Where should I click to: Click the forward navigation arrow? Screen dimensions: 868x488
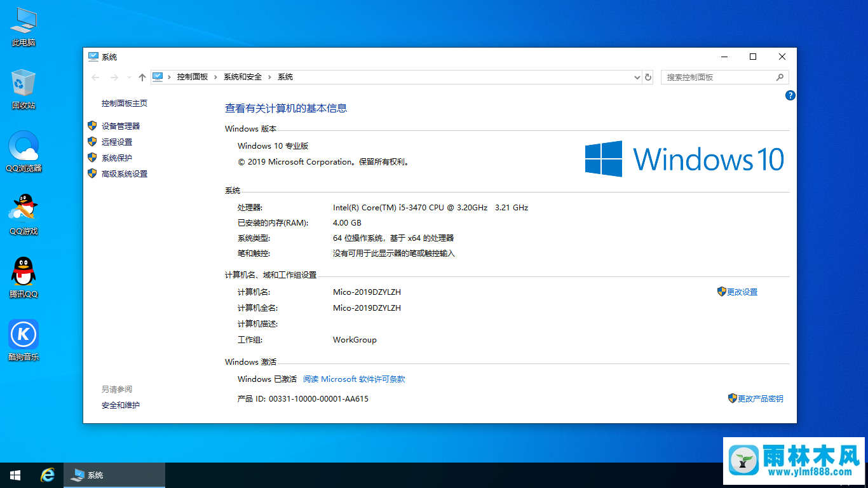pos(114,77)
